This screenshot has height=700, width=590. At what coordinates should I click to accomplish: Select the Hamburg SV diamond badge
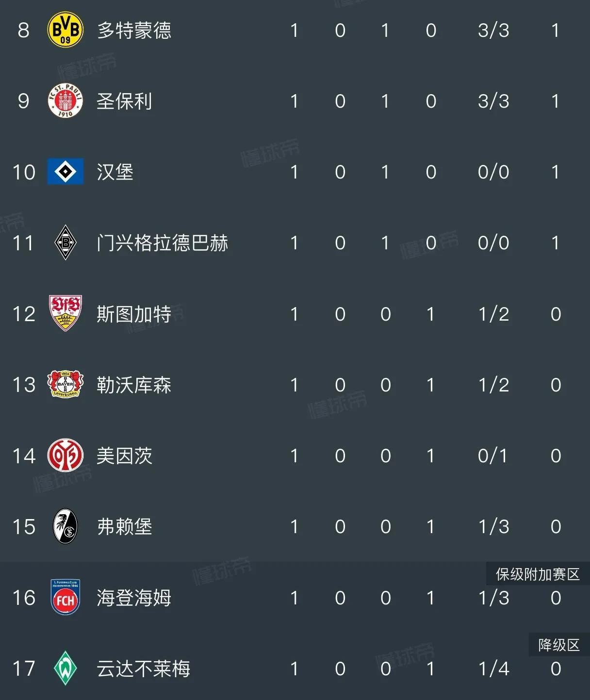[x=65, y=172]
